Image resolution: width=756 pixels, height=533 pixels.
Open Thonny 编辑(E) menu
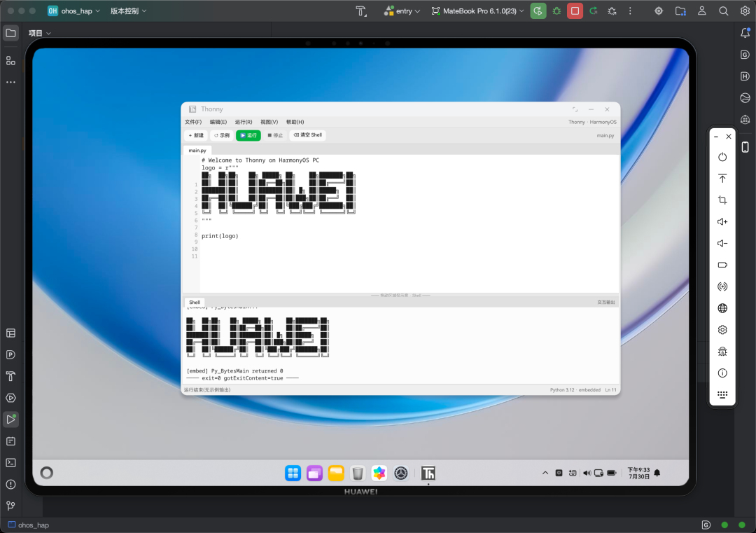pos(218,122)
